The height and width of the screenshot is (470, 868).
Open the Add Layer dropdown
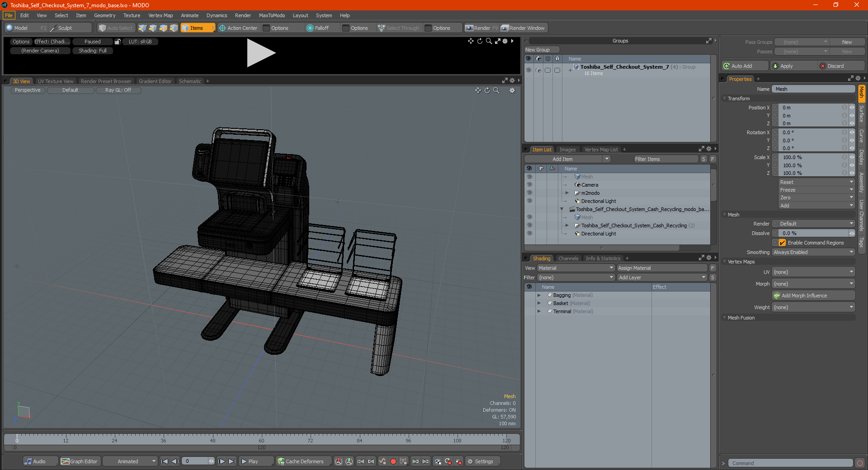[662, 277]
